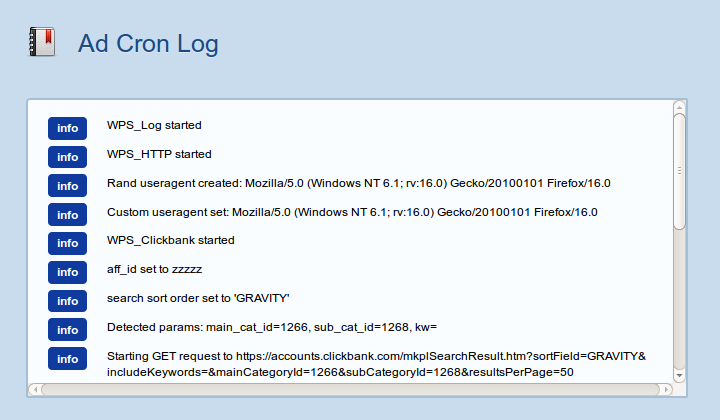Click the info badge next to aff_id set
This screenshot has height=420, width=720.
click(x=68, y=272)
